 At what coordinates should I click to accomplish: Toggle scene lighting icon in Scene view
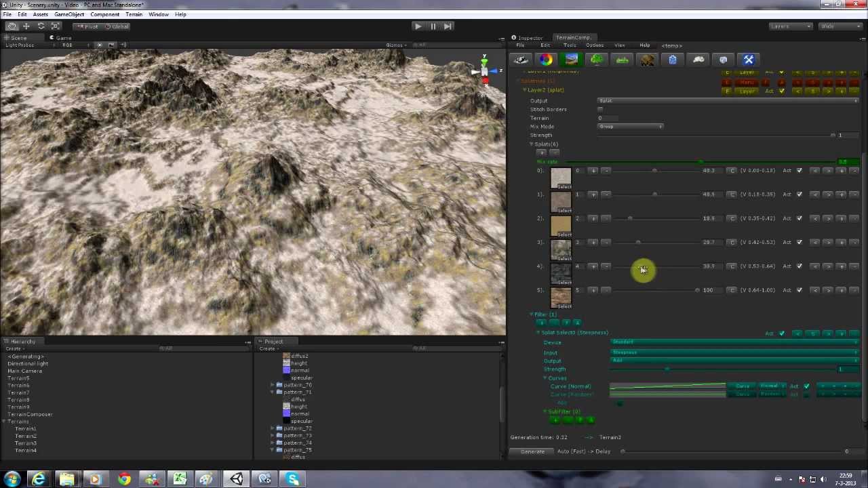coord(99,45)
